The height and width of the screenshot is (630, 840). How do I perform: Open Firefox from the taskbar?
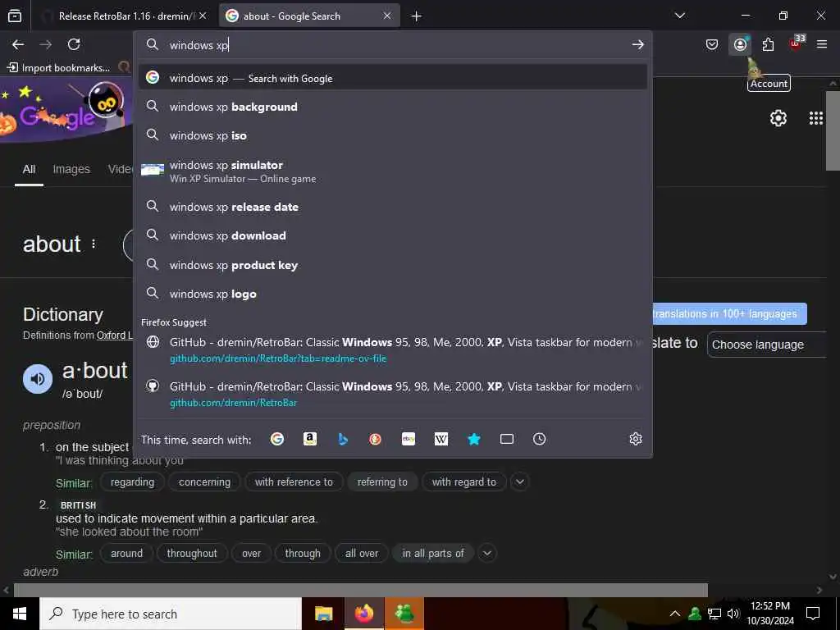[x=363, y=614]
